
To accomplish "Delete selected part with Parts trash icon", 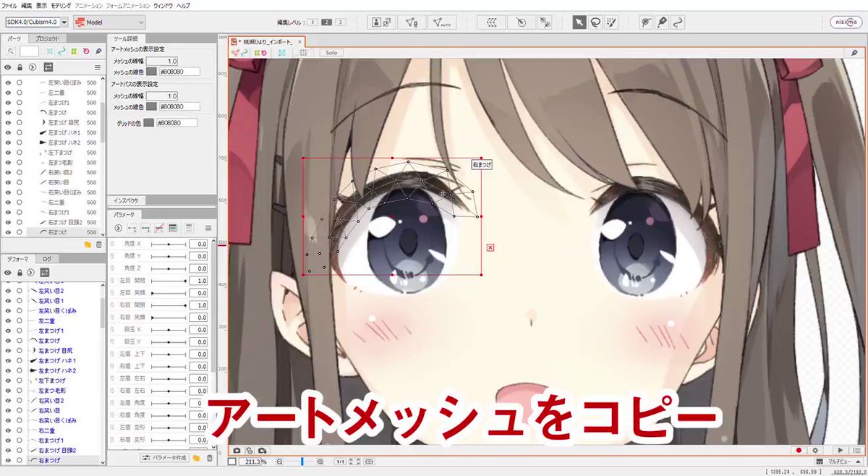I will pos(99,245).
